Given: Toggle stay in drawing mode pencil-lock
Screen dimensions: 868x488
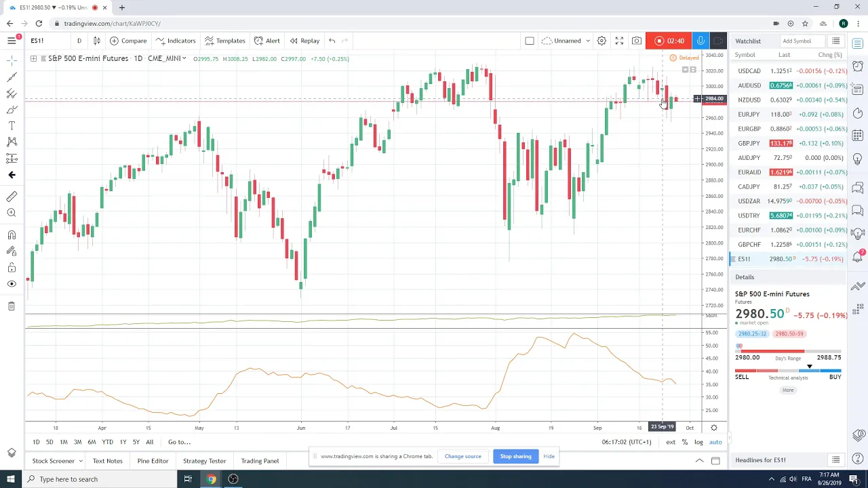Looking at the screenshot, I should 12,251.
